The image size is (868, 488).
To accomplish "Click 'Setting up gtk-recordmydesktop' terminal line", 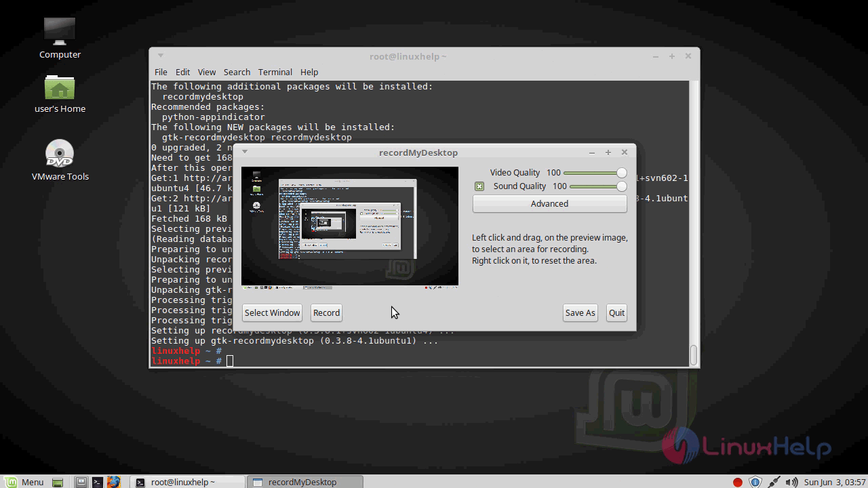I will (294, 340).
